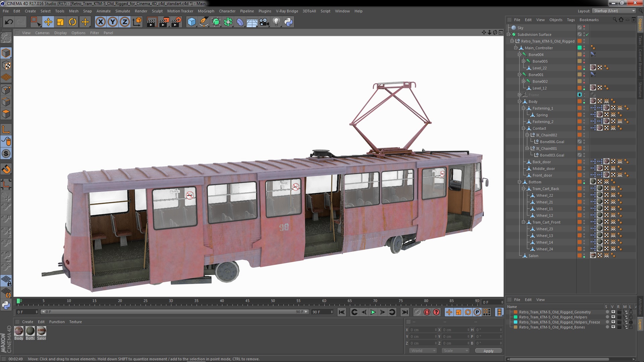Click the coordinate system icon

tap(137, 22)
